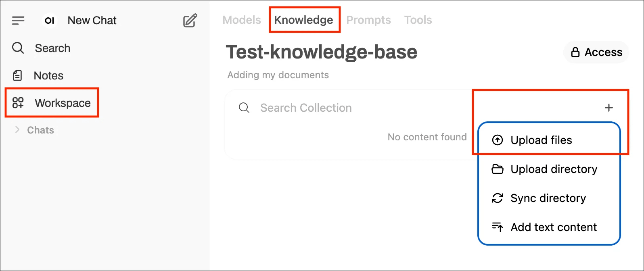The height and width of the screenshot is (271, 644).
Task: Click the Access button
Action: pyautogui.click(x=596, y=52)
